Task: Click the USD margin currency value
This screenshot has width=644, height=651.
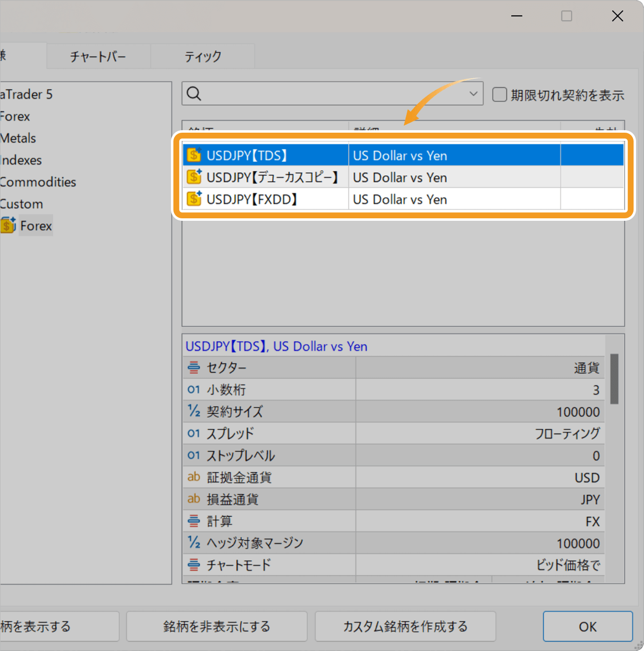Action: point(587,478)
